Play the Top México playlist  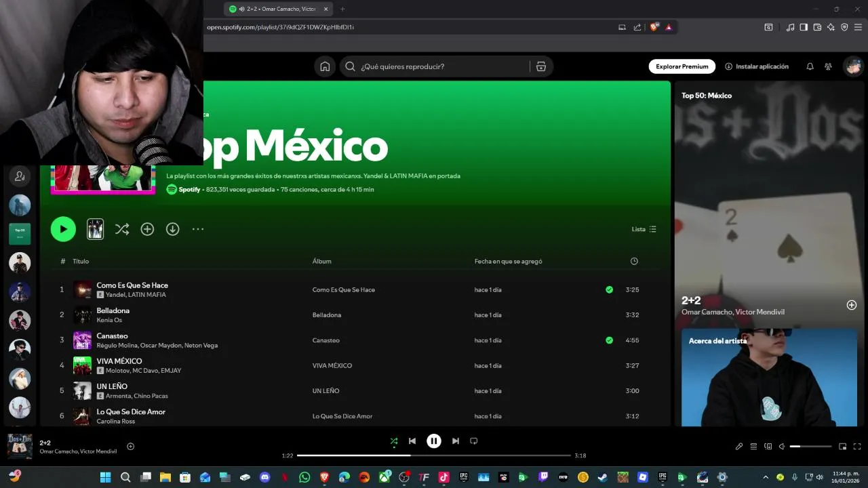63,229
